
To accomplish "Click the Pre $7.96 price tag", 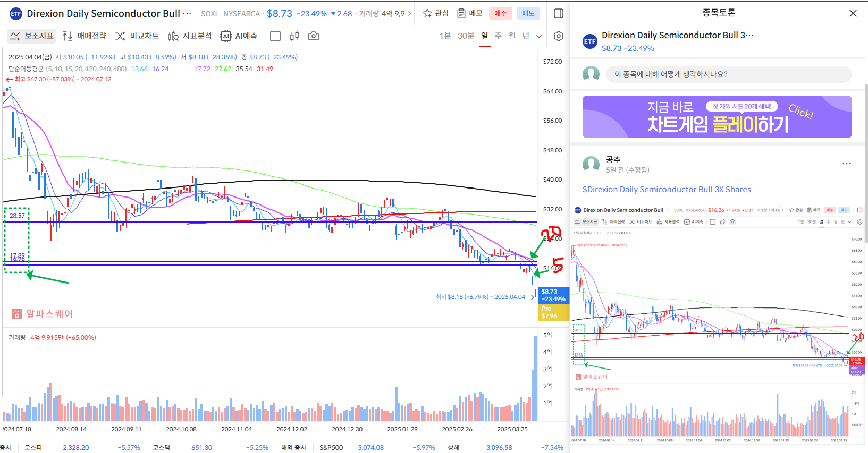I will pyautogui.click(x=553, y=312).
